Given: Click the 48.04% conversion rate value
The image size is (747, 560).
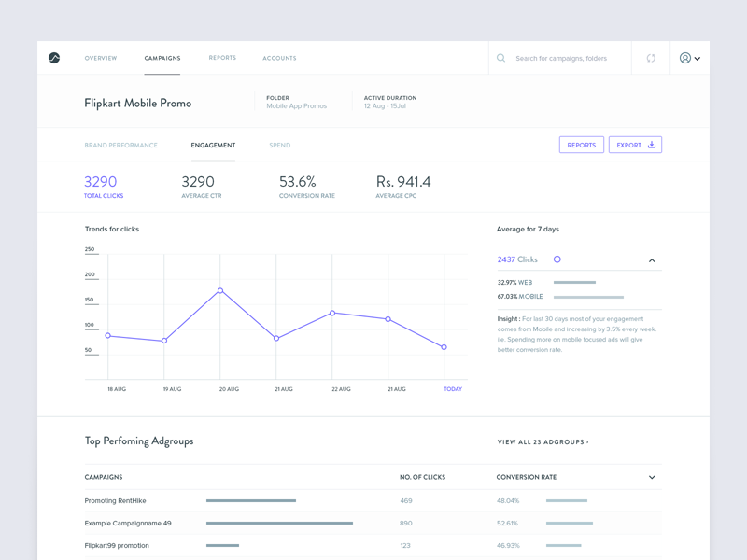Looking at the screenshot, I should click(x=508, y=500).
